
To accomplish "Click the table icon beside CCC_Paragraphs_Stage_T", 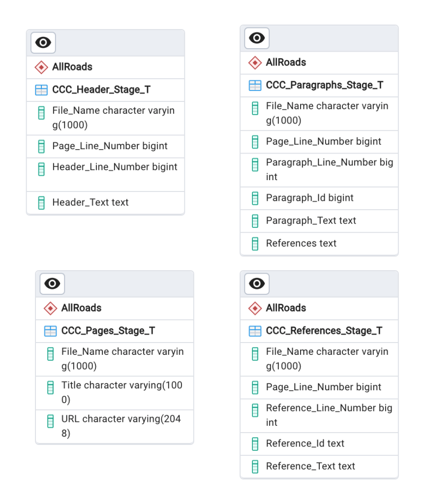I will click(x=255, y=86).
